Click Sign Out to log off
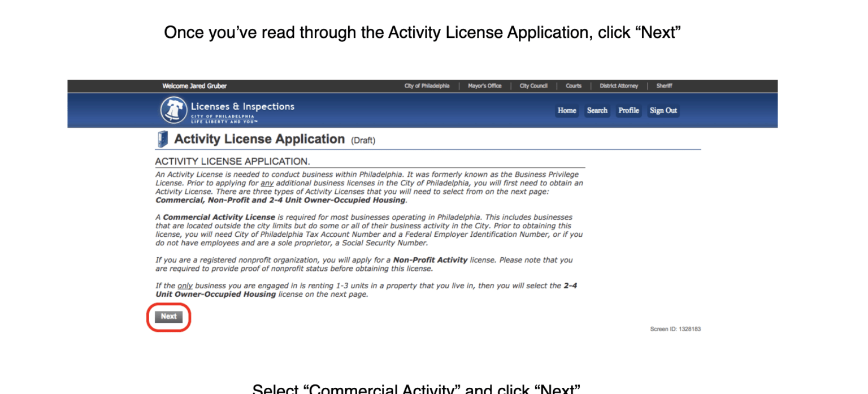Image resolution: width=868 pixels, height=394 pixels. click(663, 111)
